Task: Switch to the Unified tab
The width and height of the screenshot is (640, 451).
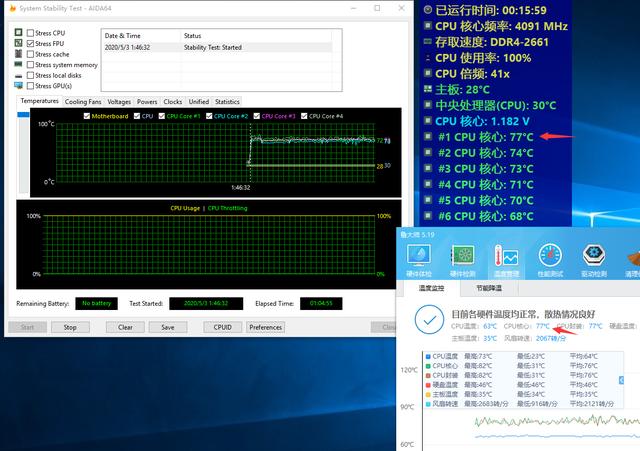Action: pyautogui.click(x=199, y=102)
